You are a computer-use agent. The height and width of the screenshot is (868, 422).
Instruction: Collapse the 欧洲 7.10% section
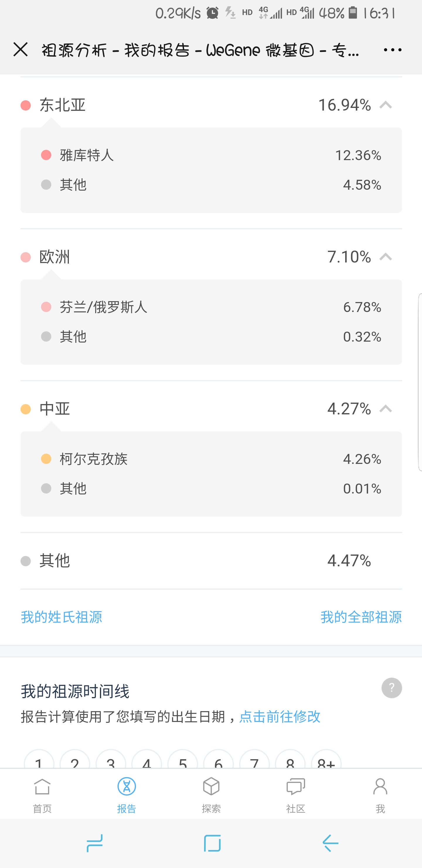click(x=386, y=257)
